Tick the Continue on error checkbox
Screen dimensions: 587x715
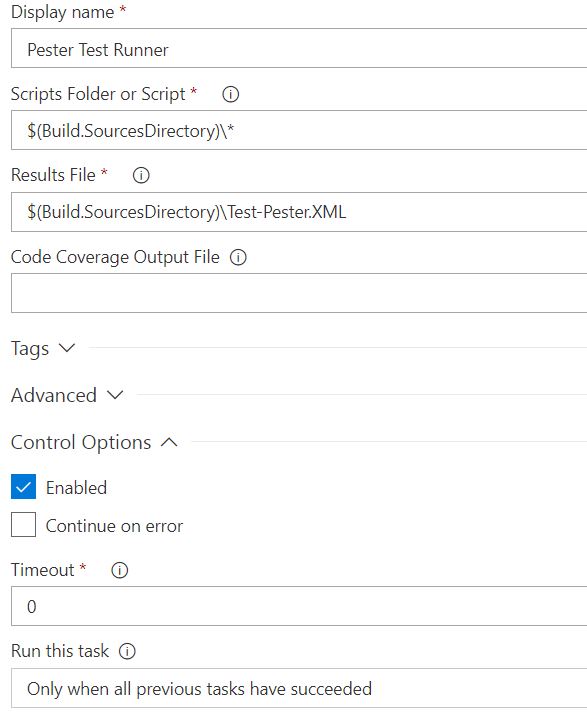23,524
